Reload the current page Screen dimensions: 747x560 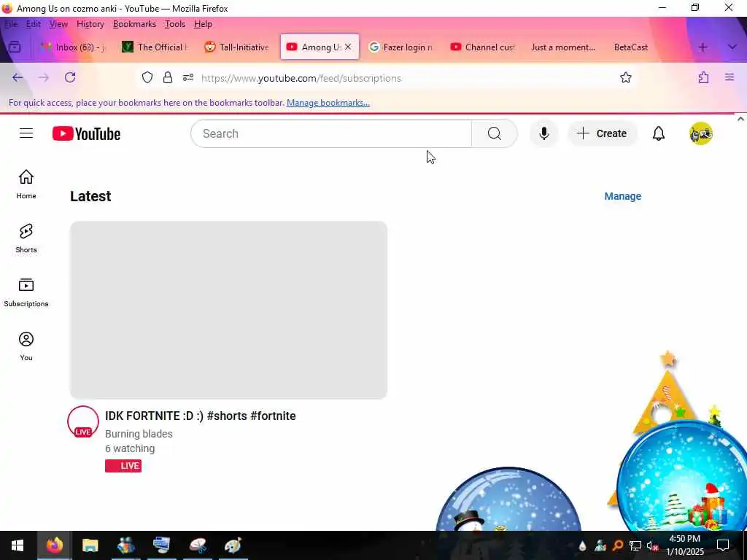click(70, 77)
